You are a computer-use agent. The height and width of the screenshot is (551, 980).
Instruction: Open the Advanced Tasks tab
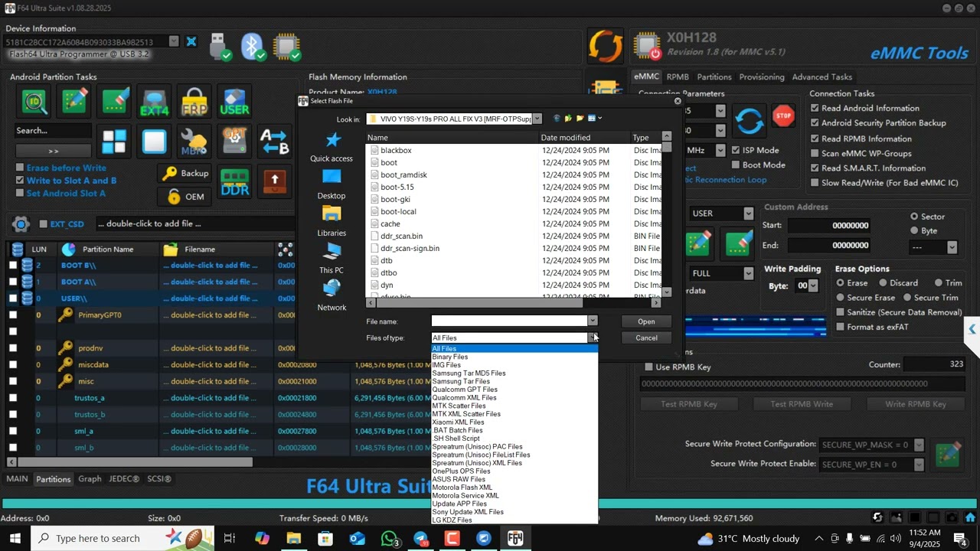point(822,77)
